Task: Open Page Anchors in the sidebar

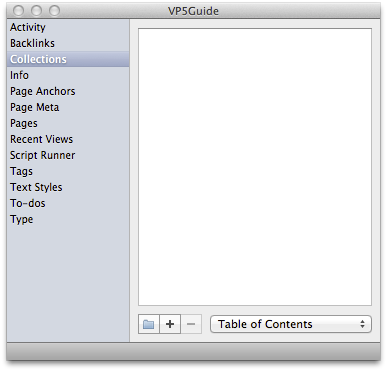Action: [68, 91]
